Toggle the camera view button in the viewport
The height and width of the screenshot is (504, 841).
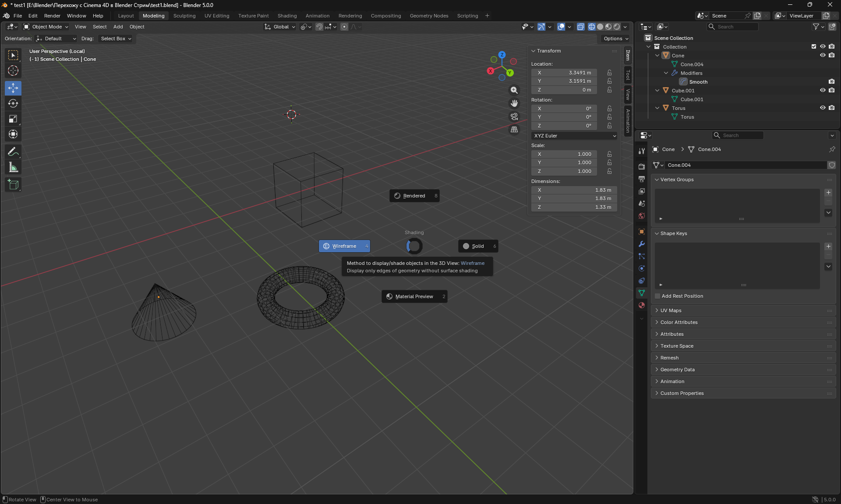point(514,116)
